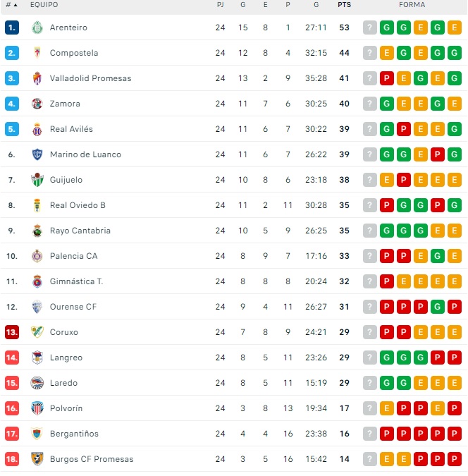The image size is (468, 476).
Task: Open the Real Oviedo B team link
Action: point(78,205)
